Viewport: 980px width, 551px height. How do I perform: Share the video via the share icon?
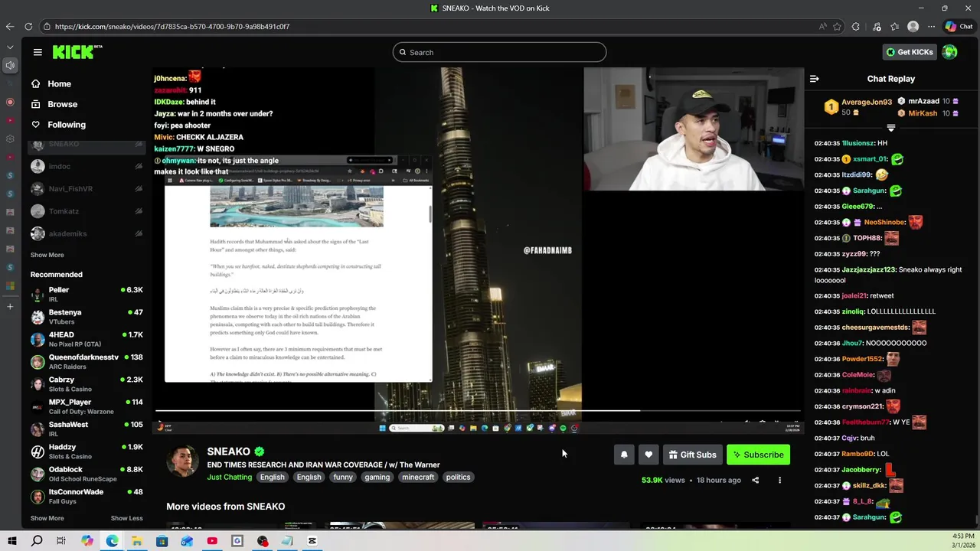coord(755,481)
